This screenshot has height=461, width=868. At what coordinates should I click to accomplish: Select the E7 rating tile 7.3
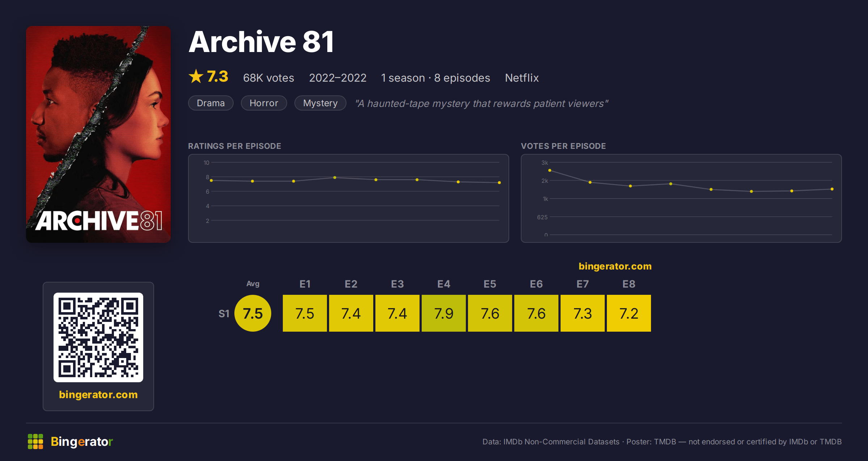[x=583, y=313]
